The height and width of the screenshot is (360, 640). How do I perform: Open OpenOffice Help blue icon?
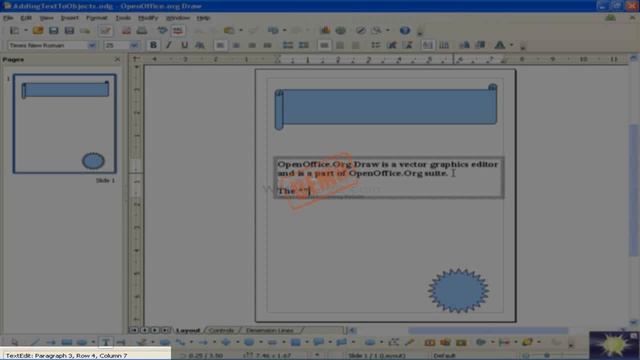pyautogui.click(x=404, y=31)
